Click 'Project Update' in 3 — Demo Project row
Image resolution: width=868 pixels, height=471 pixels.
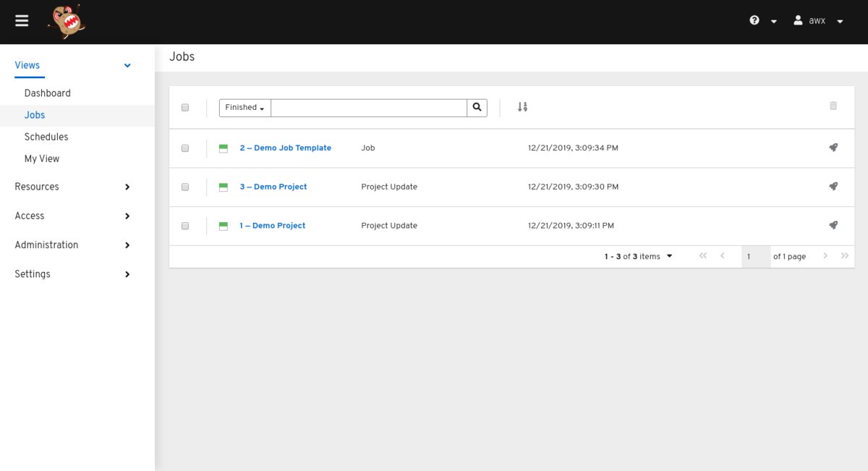tap(389, 187)
